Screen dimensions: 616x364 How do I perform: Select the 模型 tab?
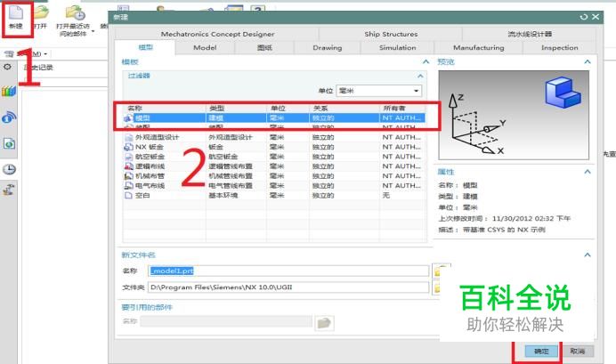pyautogui.click(x=145, y=47)
